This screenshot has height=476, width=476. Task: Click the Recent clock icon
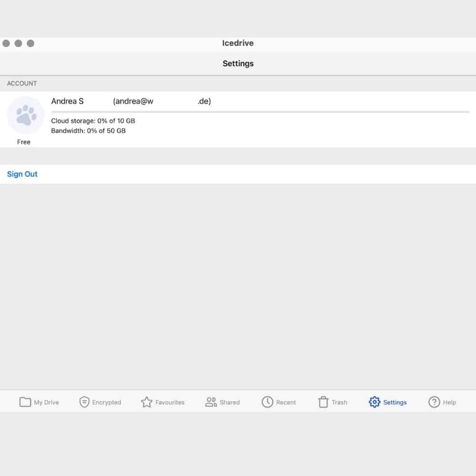tap(268, 402)
